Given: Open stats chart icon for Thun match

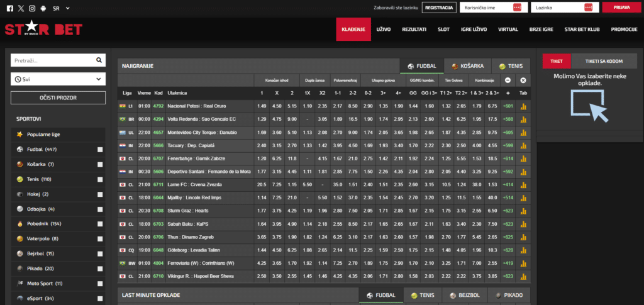Looking at the screenshot, I should pyautogui.click(x=523, y=237).
